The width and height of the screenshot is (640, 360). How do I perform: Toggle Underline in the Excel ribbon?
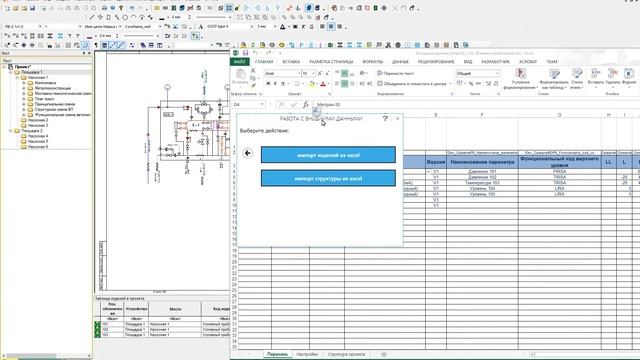pyautogui.click(x=282, y=84)
